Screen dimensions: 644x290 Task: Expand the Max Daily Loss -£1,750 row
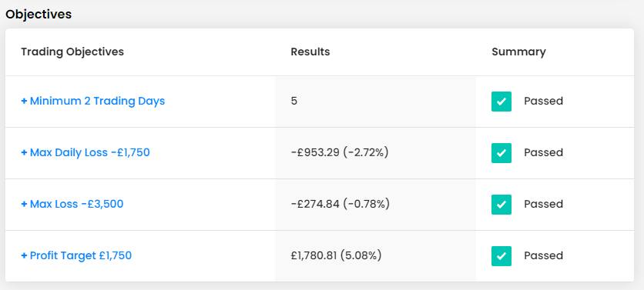(x=86, y=152)
